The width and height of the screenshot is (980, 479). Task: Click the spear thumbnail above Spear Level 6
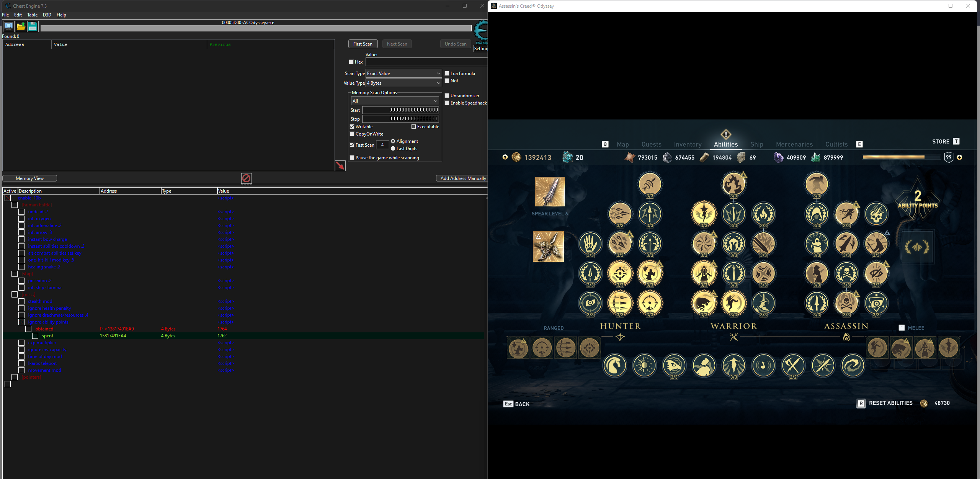(x=549, y=192)
